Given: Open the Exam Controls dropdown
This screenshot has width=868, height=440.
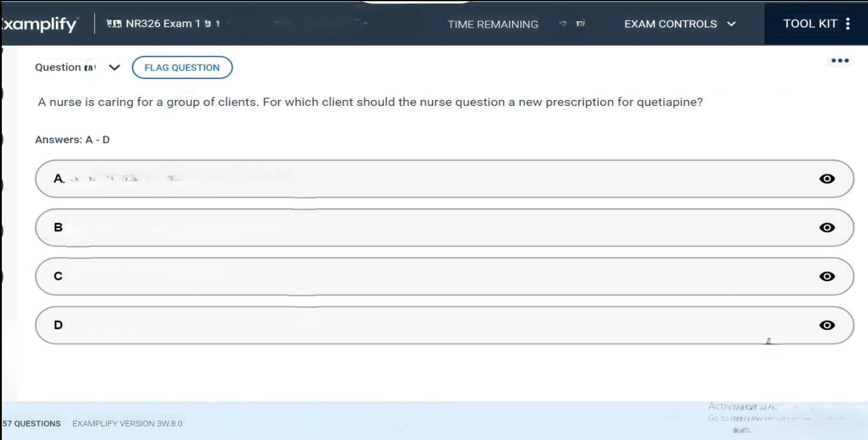Looking at the screenshot, I should point(680,24).
